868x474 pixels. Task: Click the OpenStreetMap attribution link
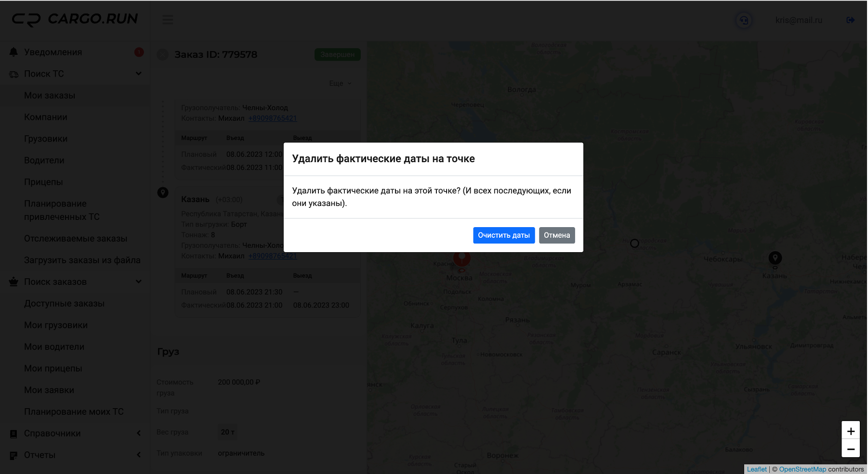(x=802, y=469)
